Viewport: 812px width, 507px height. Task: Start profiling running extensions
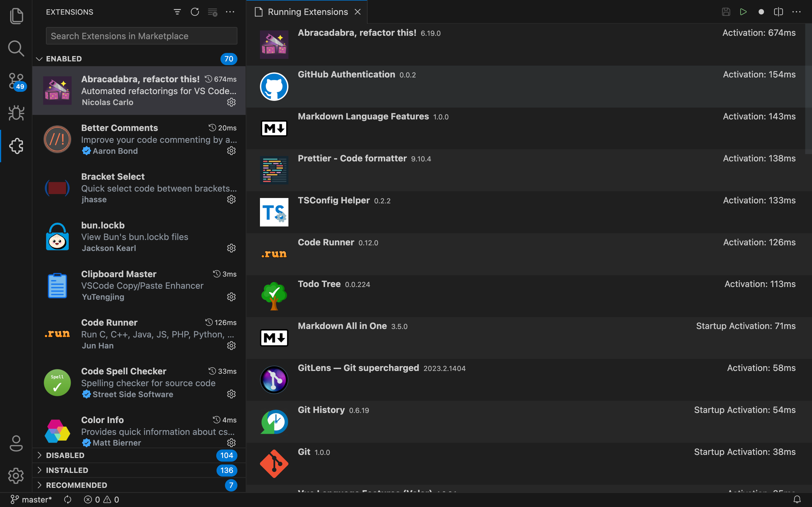coord(761,12)
